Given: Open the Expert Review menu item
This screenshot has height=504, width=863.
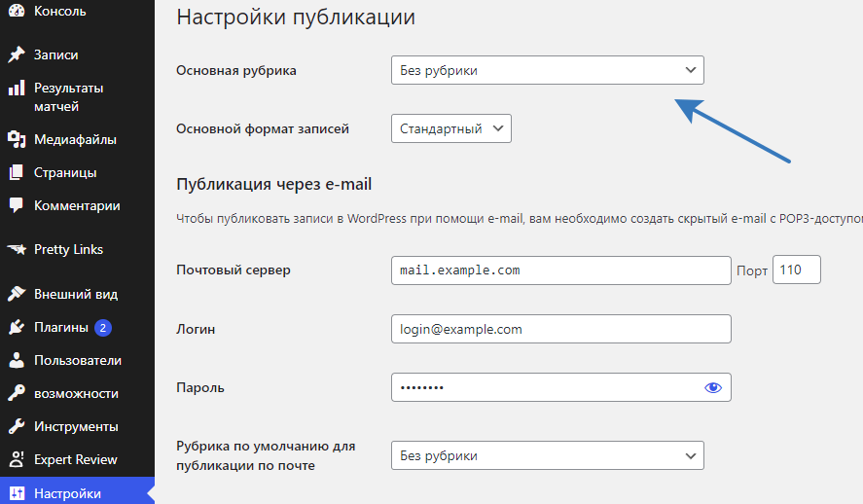Looking at the screenshot, I should (x=77, y=459).
